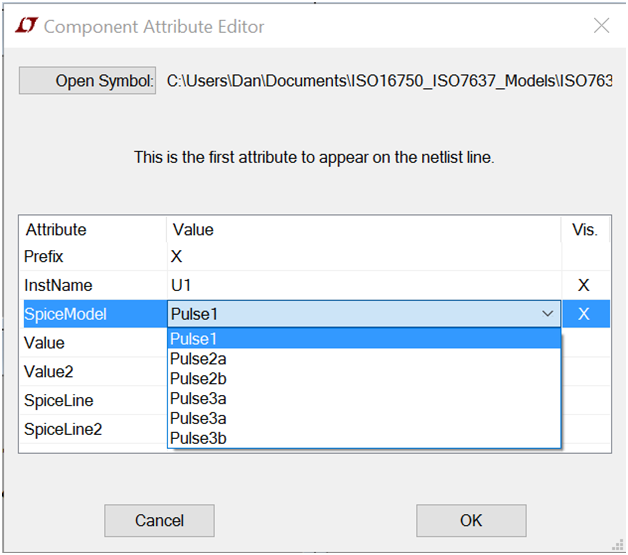
Task: Toggle visibility X for InstName row
Action: click(x=584, y=285)
